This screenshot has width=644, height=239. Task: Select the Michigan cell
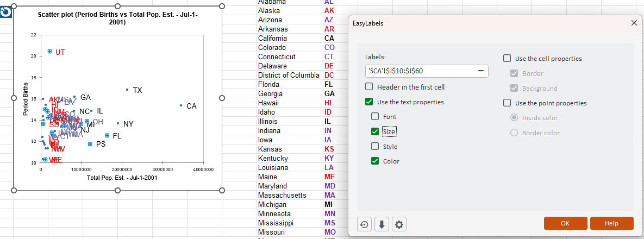(x=289, y=204)
